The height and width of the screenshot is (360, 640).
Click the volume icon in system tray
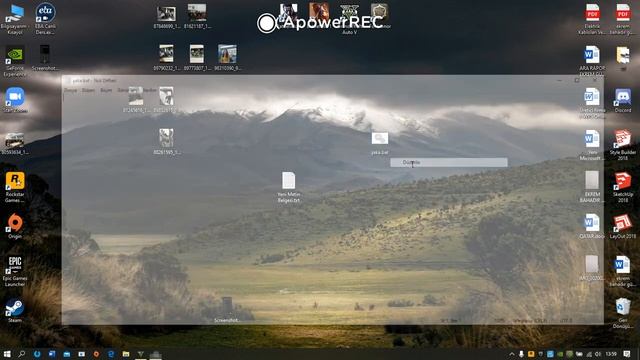click(598, 354)
